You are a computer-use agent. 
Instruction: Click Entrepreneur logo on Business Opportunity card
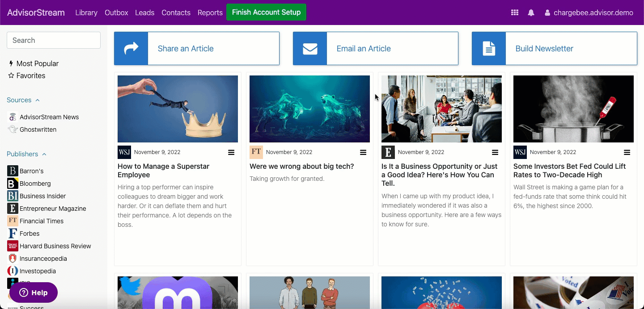[388, 152]
